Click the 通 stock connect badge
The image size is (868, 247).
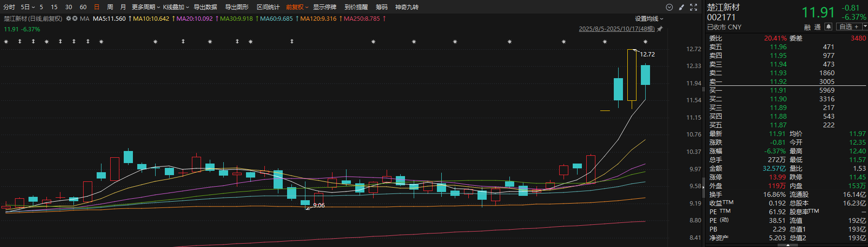coord(817,27)
